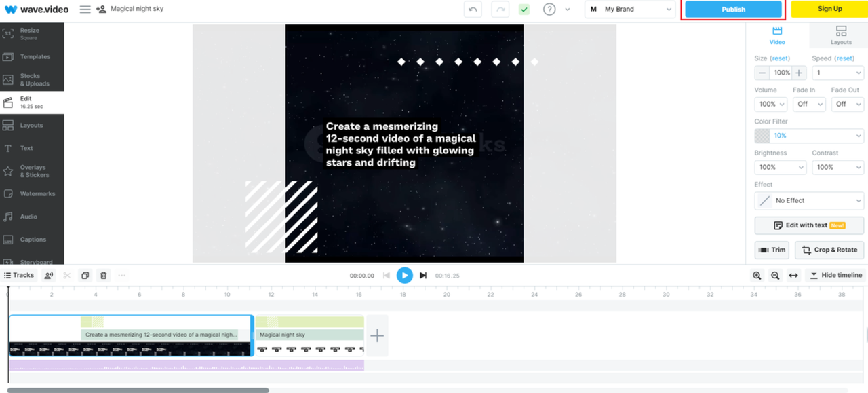Open the Overlays & Stickers star icon

tap(8, 171)
